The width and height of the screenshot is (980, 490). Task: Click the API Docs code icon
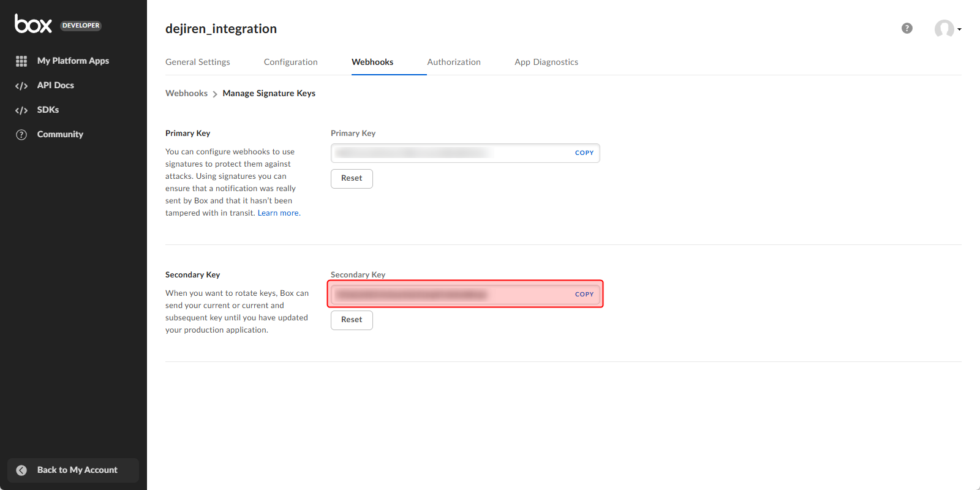click(21, 86)
